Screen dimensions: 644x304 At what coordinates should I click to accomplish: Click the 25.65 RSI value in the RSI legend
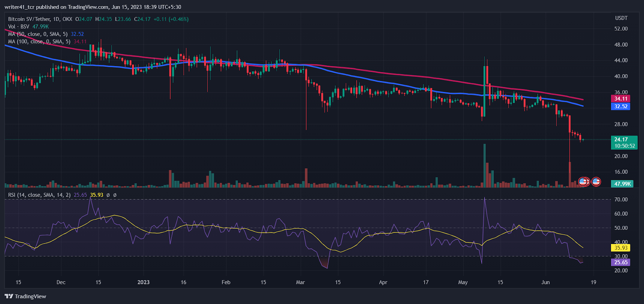tap(80, 195)
